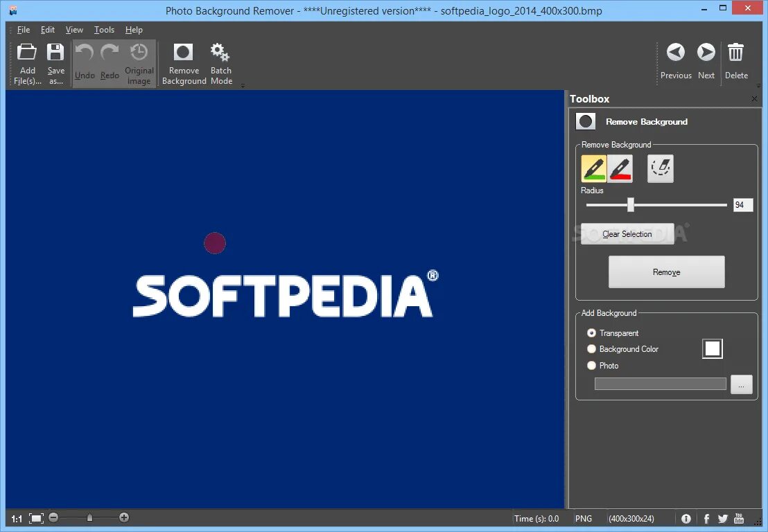Screen dimensions: 768x532
Task: Open the Tools menu
Action: 105,30
